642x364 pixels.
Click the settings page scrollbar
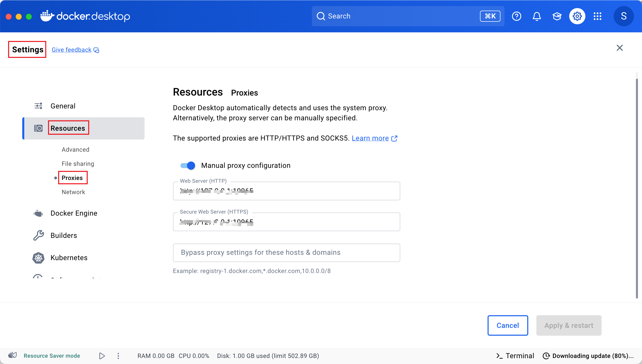coord(637,188)
